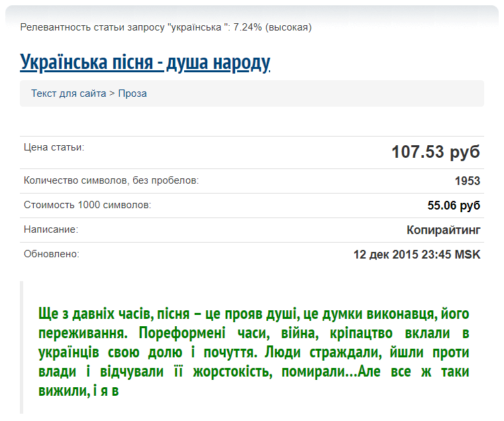Select the Цена статьи label
This screenshot has width=504, height=421.
click(54, 147)
